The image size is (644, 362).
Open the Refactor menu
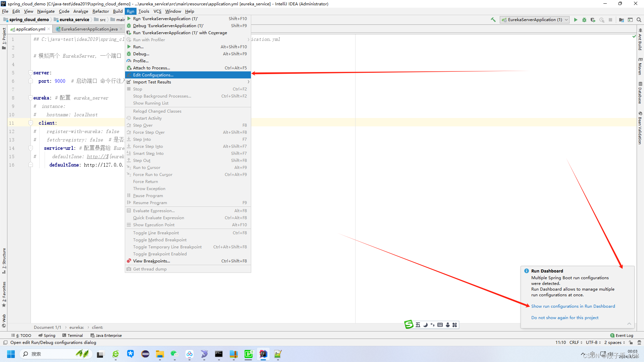tap(101, 11)
